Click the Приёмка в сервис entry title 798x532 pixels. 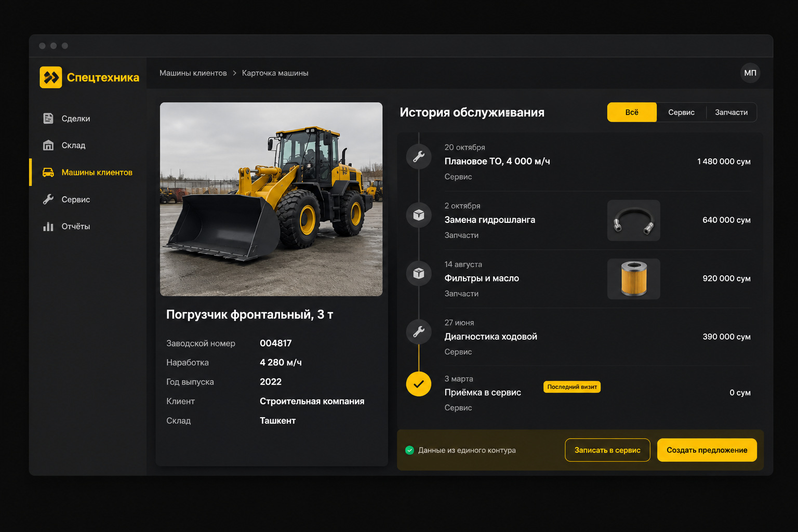click(x=483, y=393)
